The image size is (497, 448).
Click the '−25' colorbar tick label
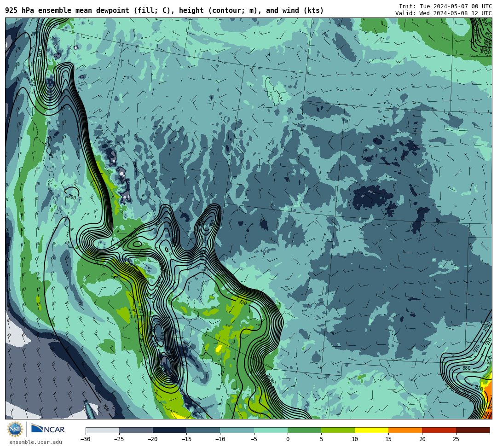point(119,439)
